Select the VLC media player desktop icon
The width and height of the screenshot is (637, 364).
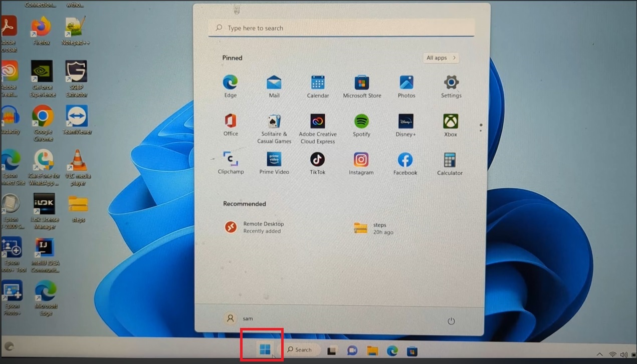pyautogui.click(x=78, y=167)
